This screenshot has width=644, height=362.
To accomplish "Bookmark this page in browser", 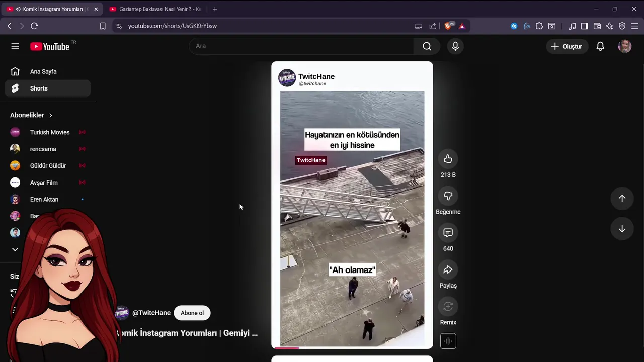I will tap(103, 26).
